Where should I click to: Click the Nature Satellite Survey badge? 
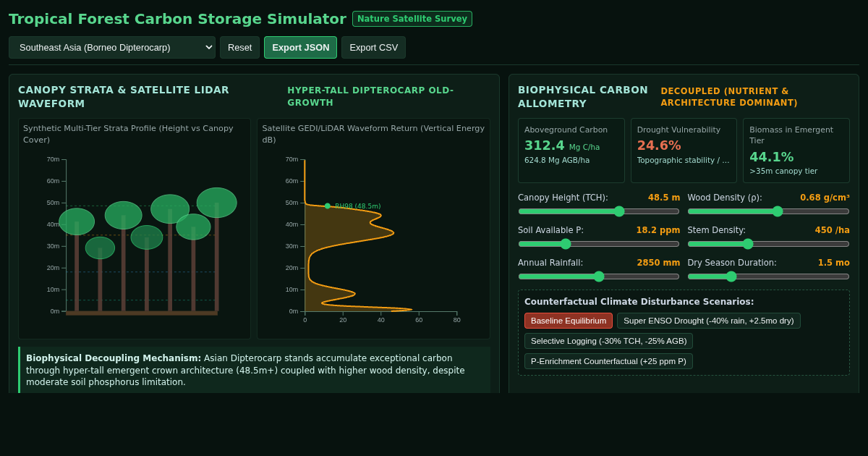412,19
